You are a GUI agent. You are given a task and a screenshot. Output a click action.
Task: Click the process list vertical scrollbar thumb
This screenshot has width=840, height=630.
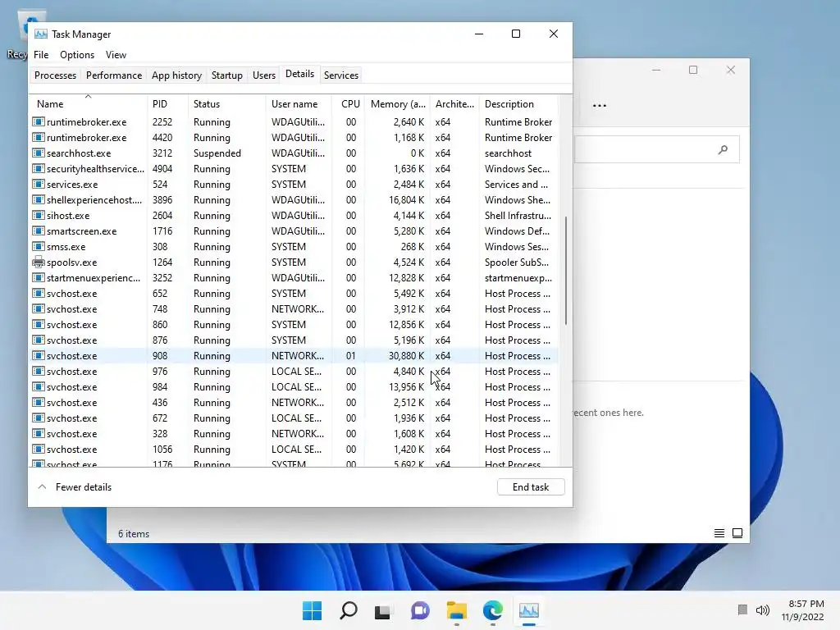coord(566,271)
